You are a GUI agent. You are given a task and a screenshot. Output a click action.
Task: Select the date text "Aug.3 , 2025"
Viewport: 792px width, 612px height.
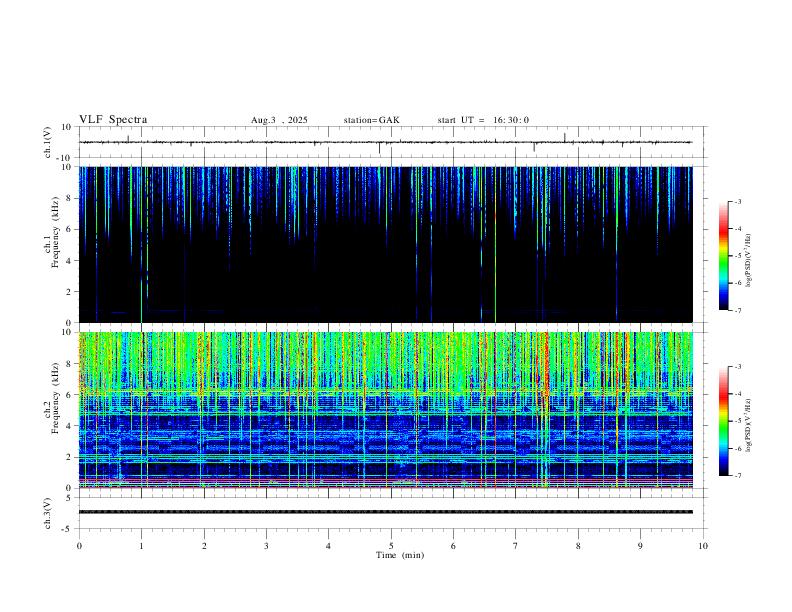pyautogui.click(x=279, y=120)
